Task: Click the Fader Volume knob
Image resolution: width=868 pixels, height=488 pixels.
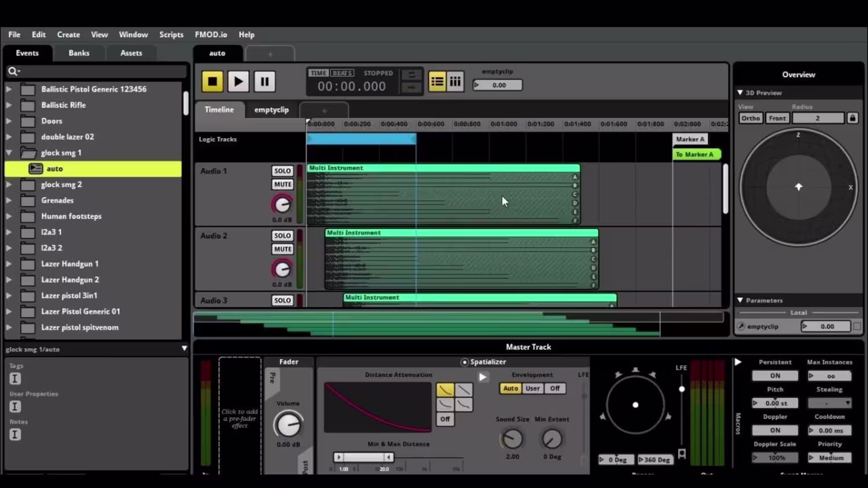Action: (288, 425)
